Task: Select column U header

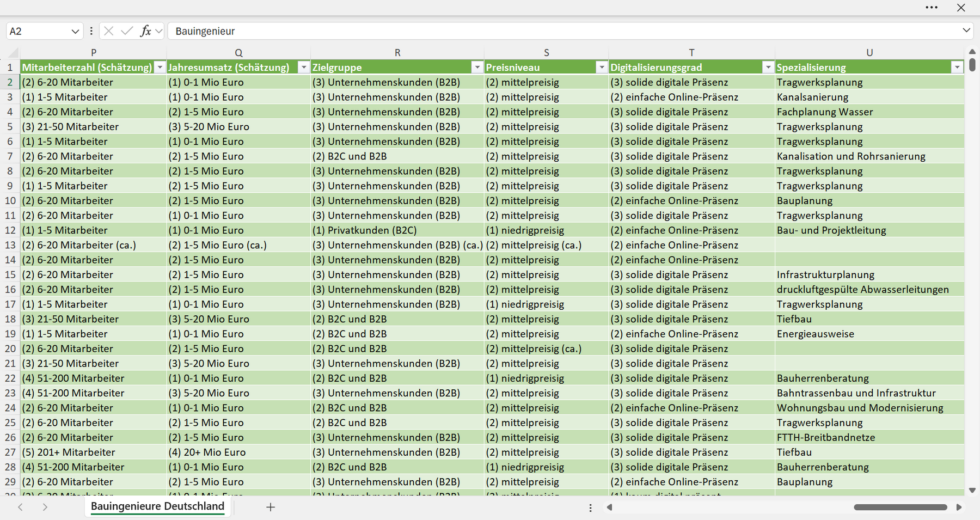Action: [x=869, y=53]
